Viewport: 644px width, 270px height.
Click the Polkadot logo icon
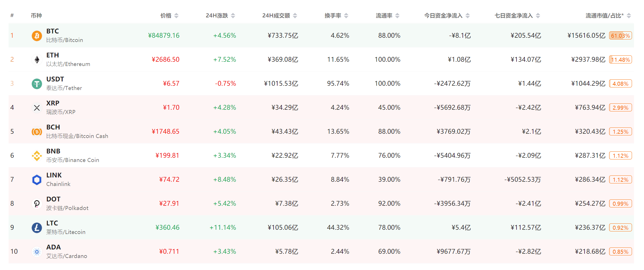pos(37,204)
